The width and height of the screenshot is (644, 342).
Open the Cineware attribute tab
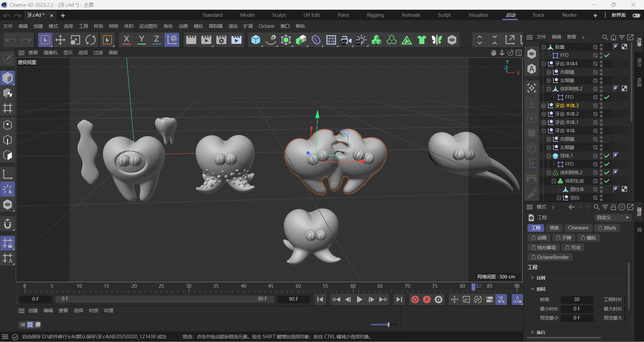point(578,228)
